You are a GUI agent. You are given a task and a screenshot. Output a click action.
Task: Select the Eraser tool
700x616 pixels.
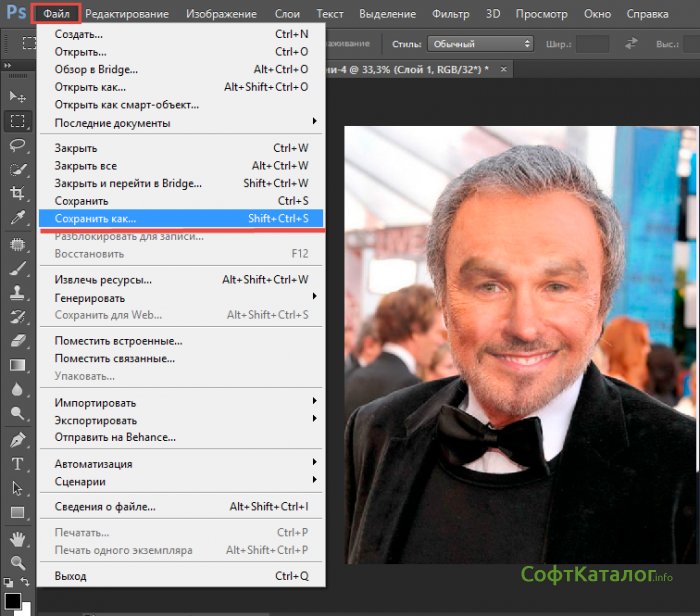point(17,341)
